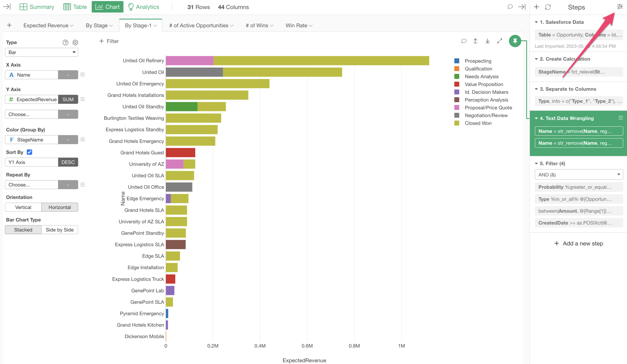Viewport: 627px width, 364px height.
Task: Expand chart to fullscreen icon
Action: point(500,41)
